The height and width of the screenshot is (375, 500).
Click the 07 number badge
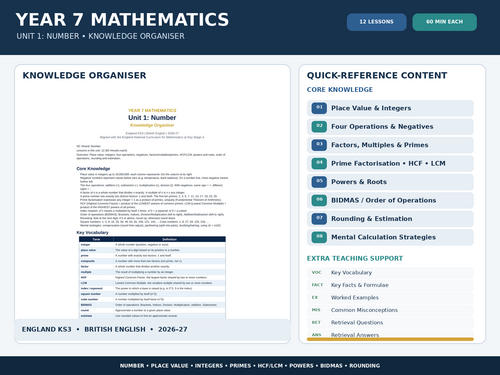click(319, 218)
